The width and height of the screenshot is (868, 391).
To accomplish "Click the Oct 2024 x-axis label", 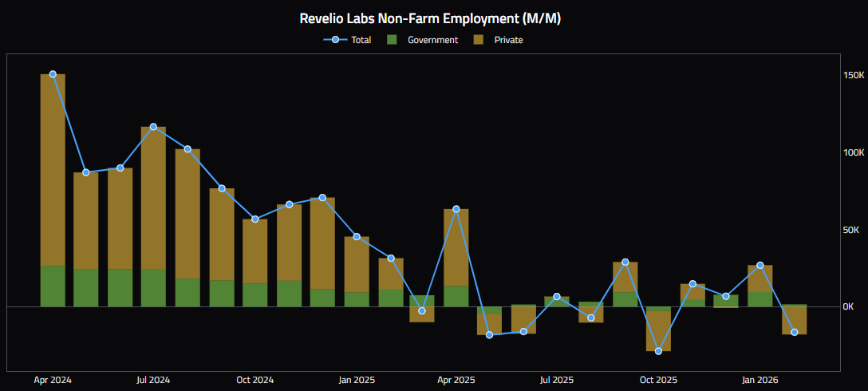I will tap(254, 380).
